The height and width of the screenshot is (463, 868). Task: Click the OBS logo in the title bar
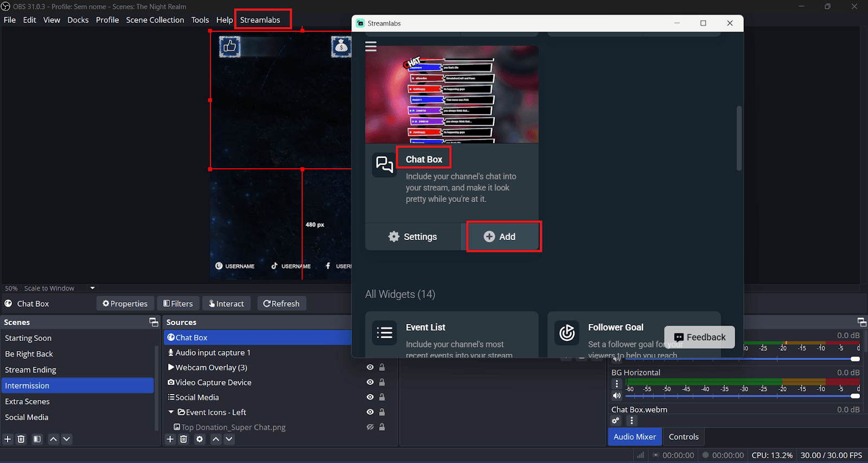coord(6,7)
